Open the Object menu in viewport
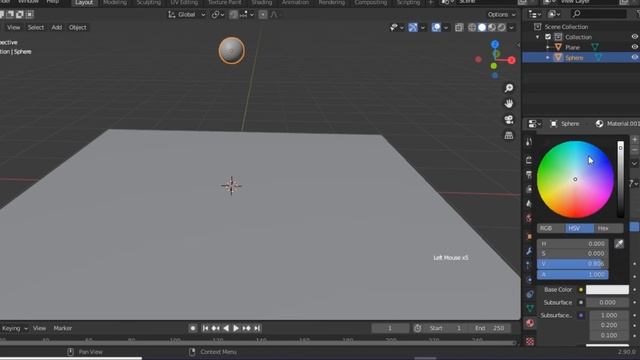Viewport: 640px width, 360px height. click(78, 27)
